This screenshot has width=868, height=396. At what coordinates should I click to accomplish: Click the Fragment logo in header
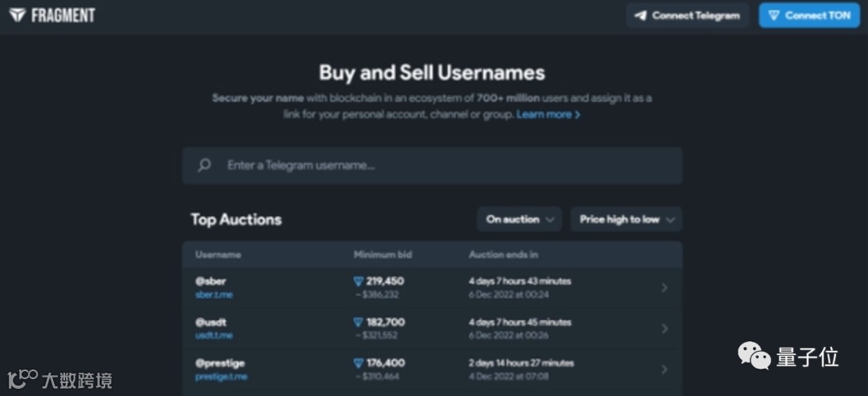coord(52,15)
